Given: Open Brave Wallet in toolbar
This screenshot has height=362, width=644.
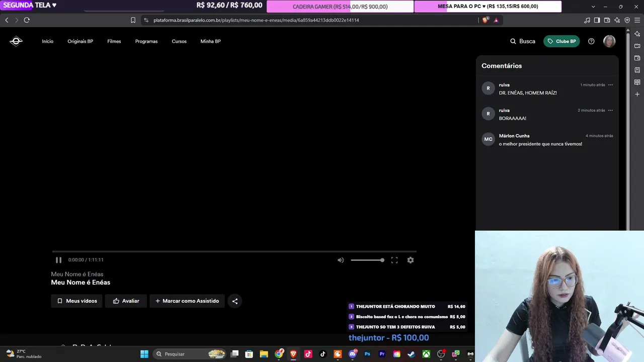Looking at the screenshot, I should point(607,20).
